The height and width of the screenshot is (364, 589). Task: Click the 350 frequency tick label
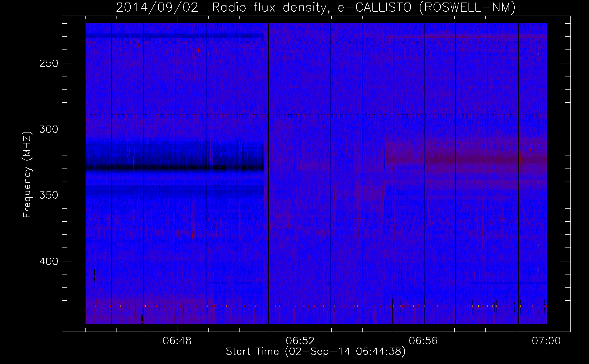point(49,195)
